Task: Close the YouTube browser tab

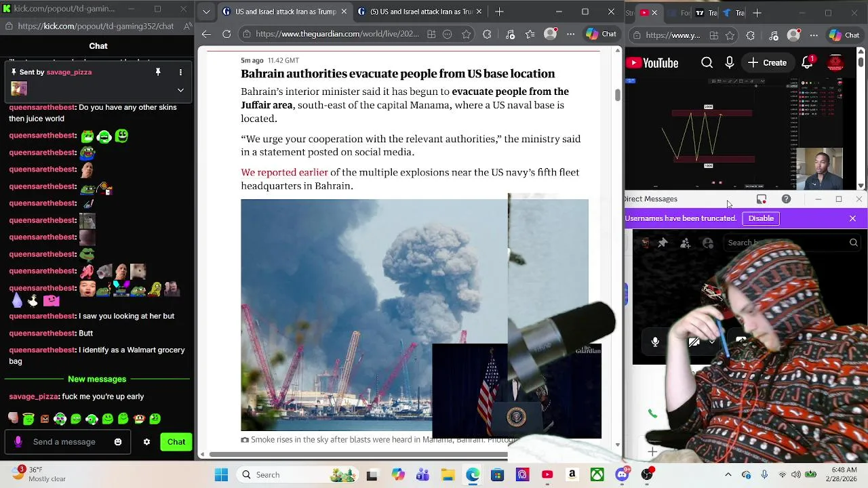Action: 654,13
